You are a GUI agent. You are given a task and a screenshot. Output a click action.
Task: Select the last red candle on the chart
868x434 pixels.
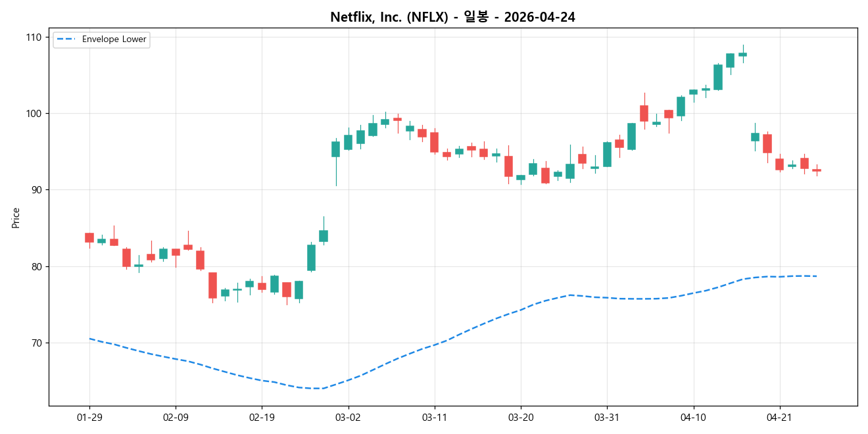pos(817,170)
